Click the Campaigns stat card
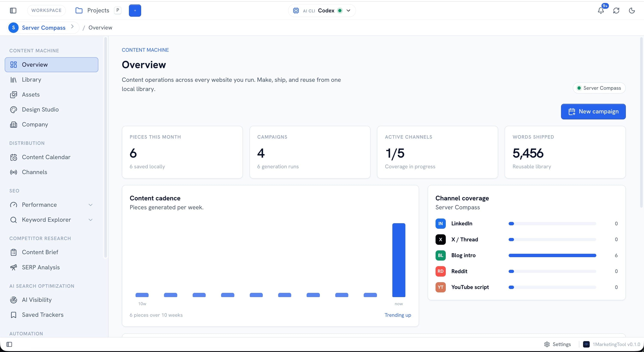 (x=310, y=152)
